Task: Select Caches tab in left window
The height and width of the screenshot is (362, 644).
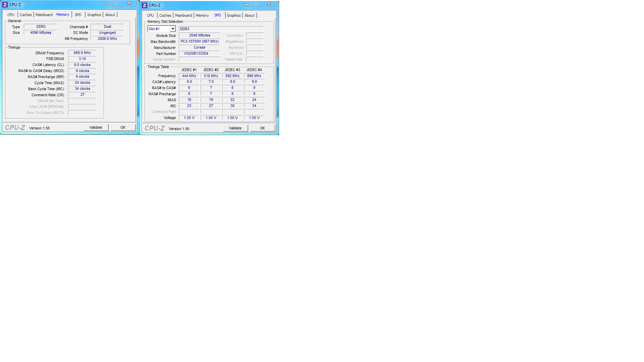Action: click(x=25, y=15)
